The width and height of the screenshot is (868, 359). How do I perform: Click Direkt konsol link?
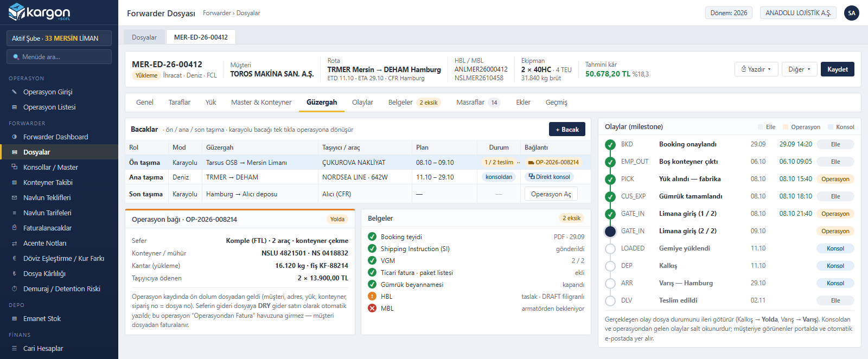coord(550,177)
